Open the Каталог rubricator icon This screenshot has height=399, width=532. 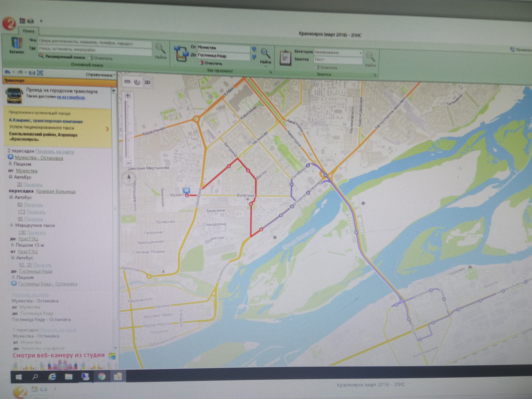(17, 45)
